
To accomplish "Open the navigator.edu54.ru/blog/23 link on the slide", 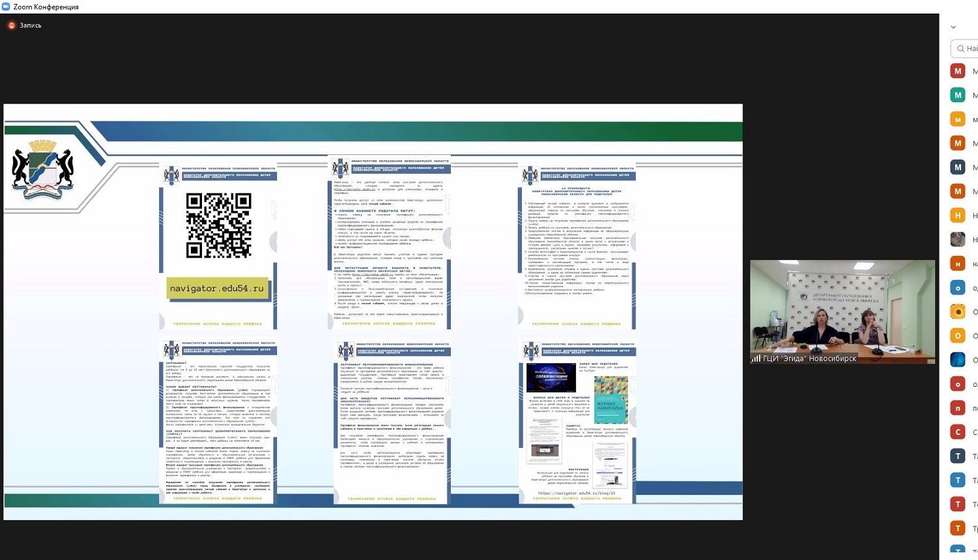I will pos(577,494).
